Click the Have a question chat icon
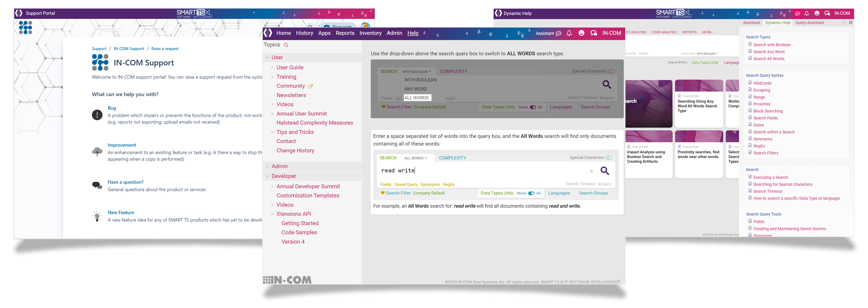Viewport: 868px width, 308px height. (x=97, y=185)
